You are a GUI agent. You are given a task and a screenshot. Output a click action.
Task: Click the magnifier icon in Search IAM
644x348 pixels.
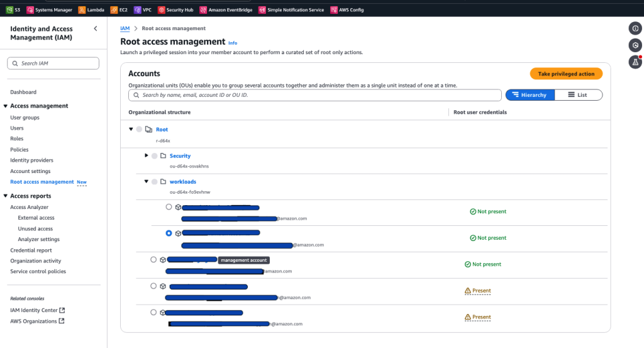pyautogui.click(x=15, y=64)
